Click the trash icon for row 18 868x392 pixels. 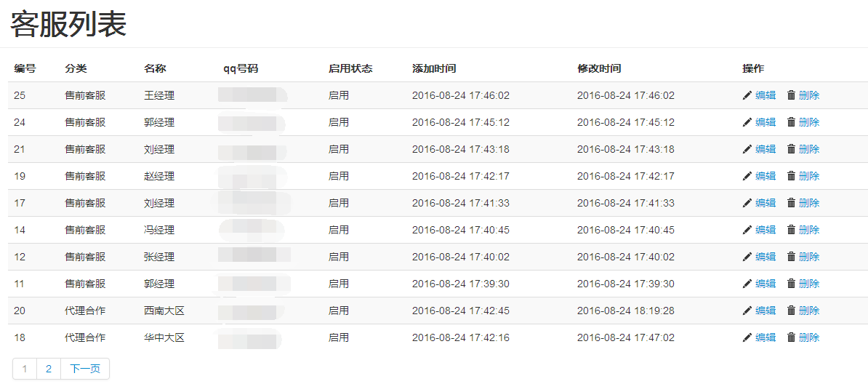click(791, 337)
